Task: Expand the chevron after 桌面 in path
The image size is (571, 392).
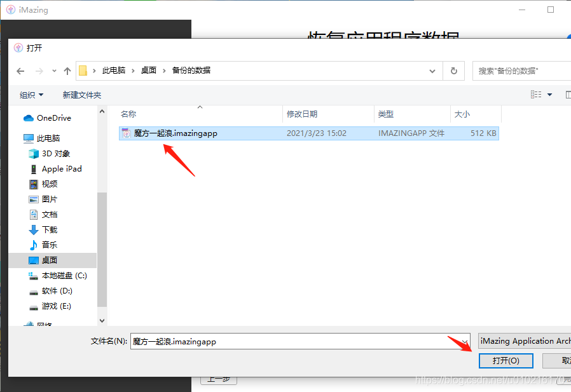Action: point(164,71)
